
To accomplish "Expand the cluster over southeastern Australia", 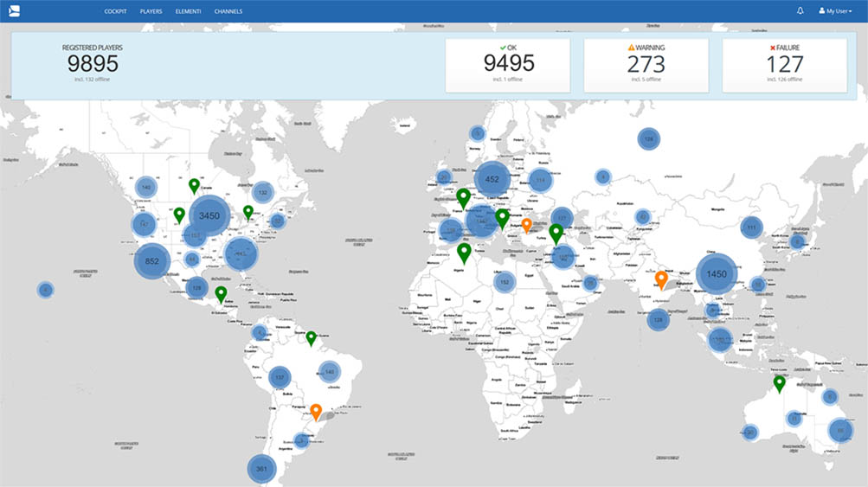I will click(839, 431).
